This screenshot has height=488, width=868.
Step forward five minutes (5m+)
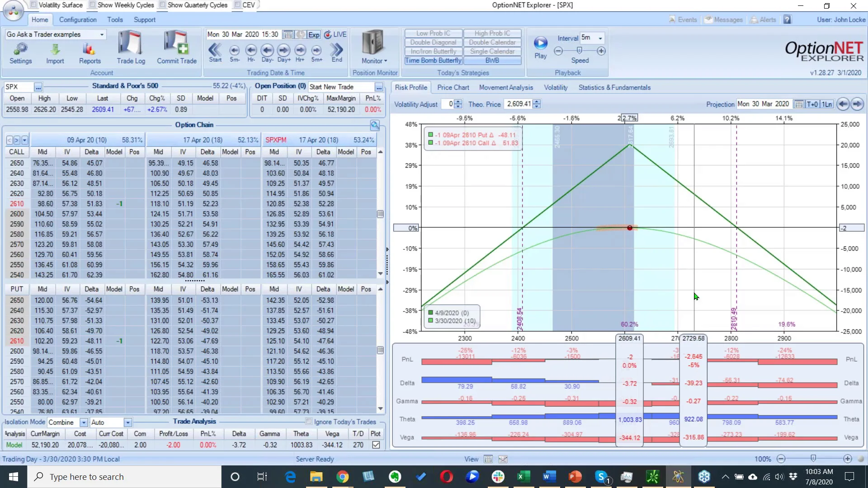tap(316, 52)
